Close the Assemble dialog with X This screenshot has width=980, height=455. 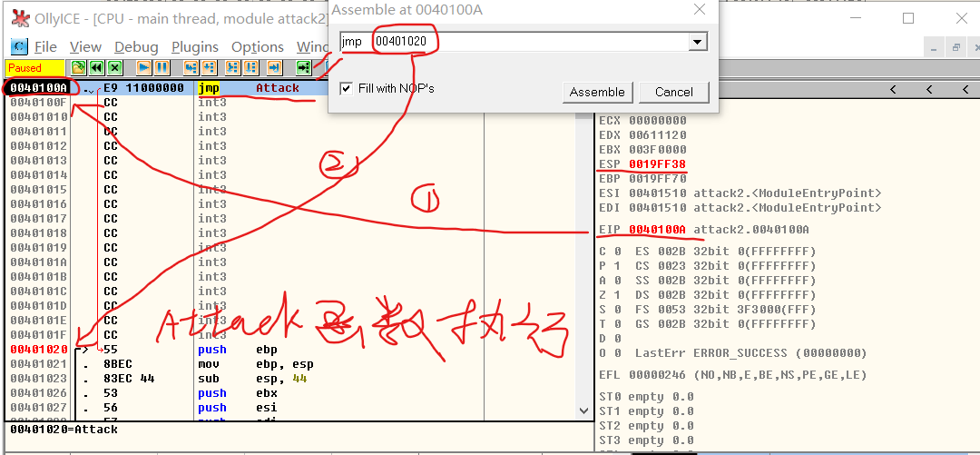pyautogui.click(x=699, y=9)
